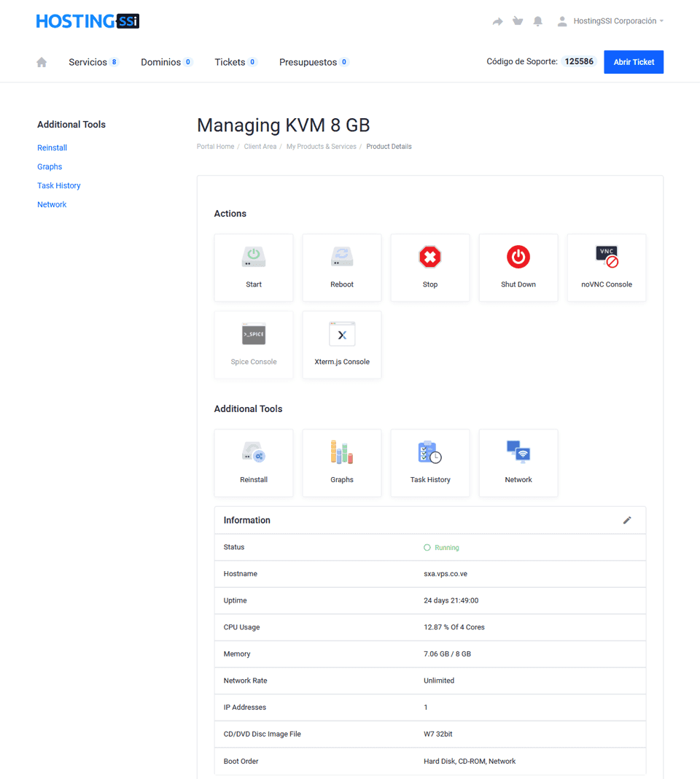Open the notifications bell
Image resolution: width=700 pixels, height=779 pixels.
(538, 21)
